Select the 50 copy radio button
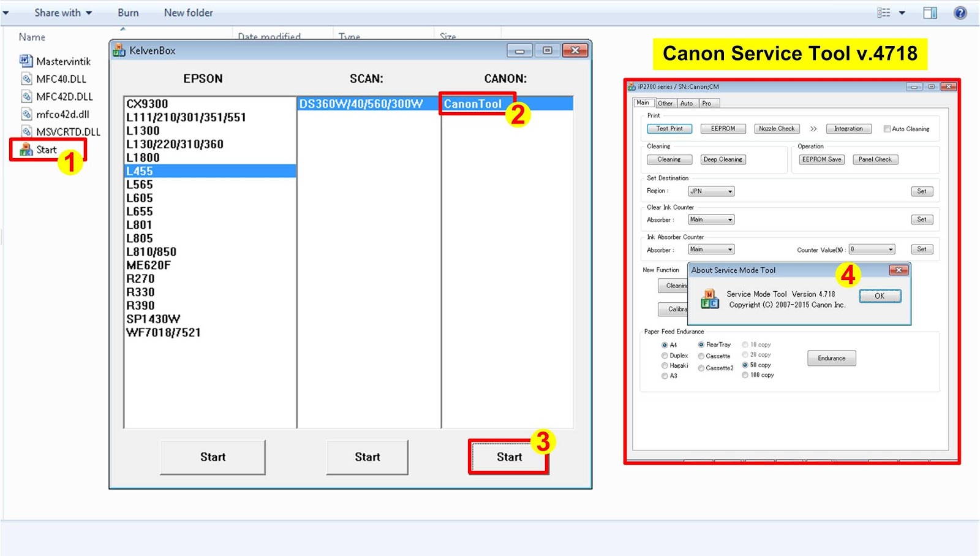Viewport: 980px width, 556px height. [x=745, y=365]
